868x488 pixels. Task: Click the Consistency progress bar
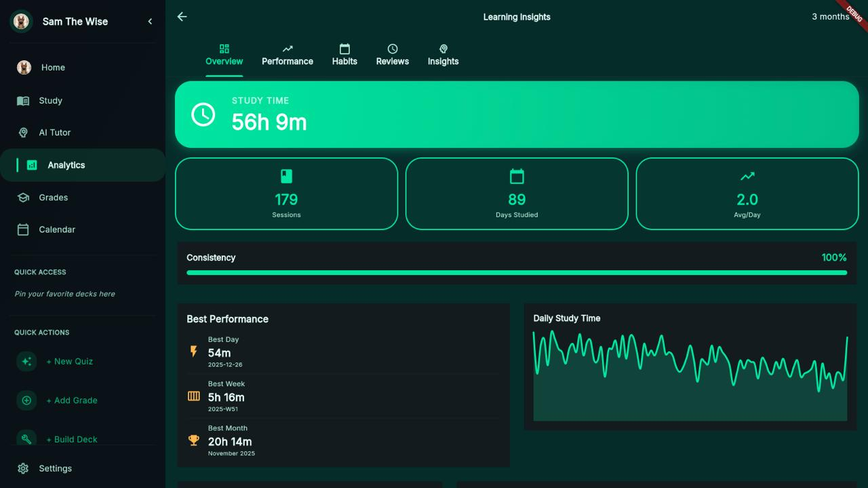coord(517,272)
